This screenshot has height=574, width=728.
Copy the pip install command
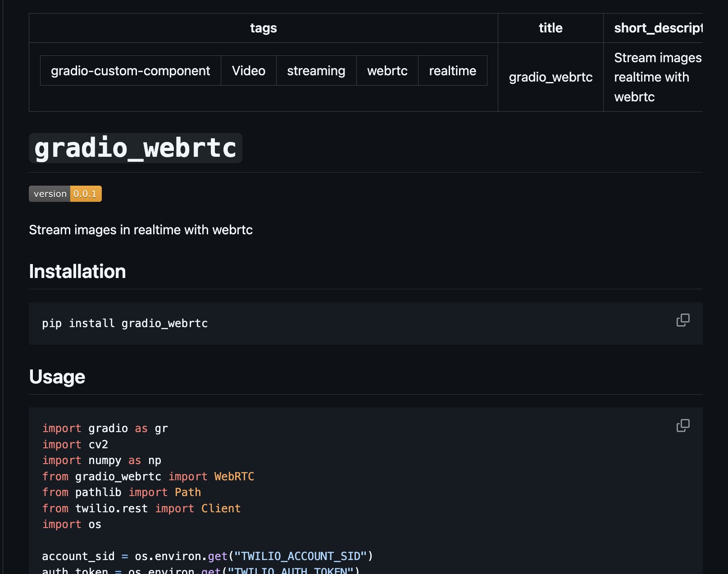[683, 320]
